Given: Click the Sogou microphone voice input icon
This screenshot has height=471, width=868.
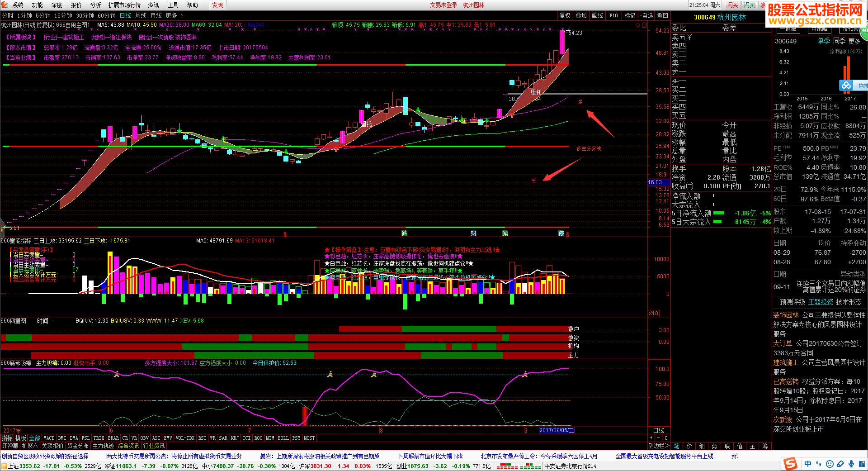Looking at the screenshot, I should point(852,464).
